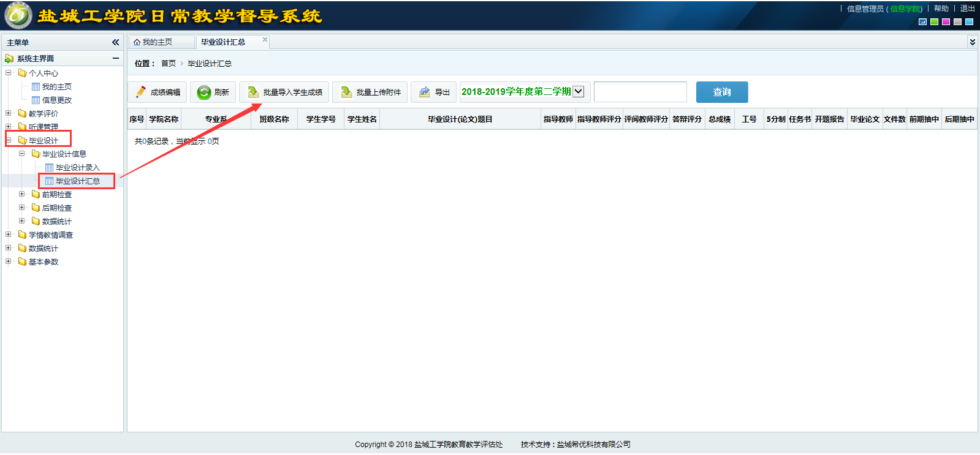Click the 导出 export icon
This screenshot has height=455, width=980.
[x=424, y=92]
